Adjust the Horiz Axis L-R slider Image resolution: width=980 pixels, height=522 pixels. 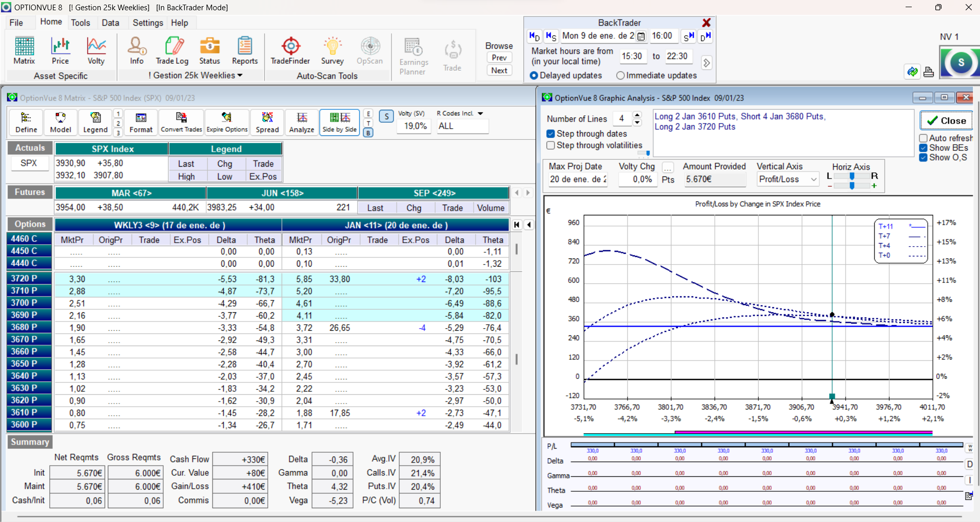pos(852,176)
